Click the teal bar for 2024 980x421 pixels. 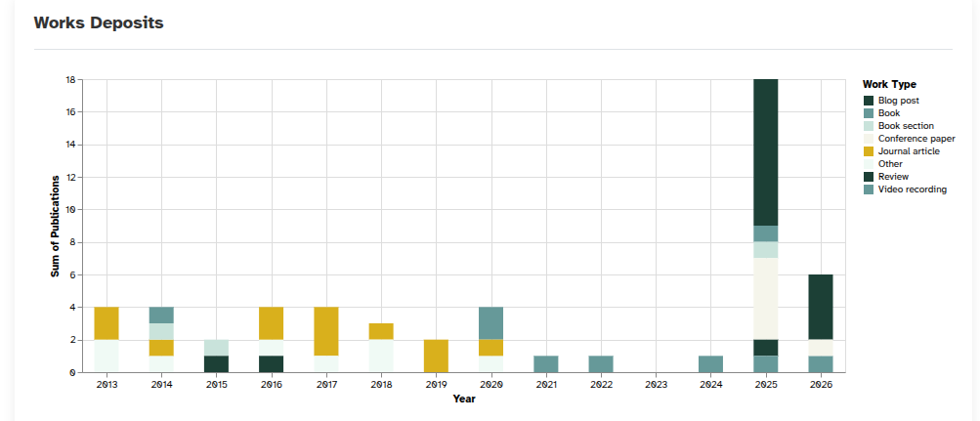[710, 364]
